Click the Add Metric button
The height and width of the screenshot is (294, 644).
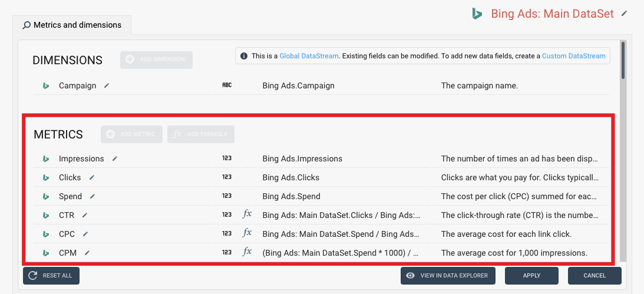click(131, 134)
